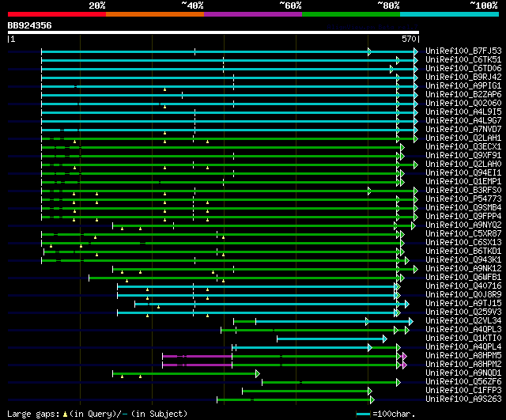506x420 pixels.
Task: Click the UniRef100_Q02060 label
Action: click(x=463, y=104)
